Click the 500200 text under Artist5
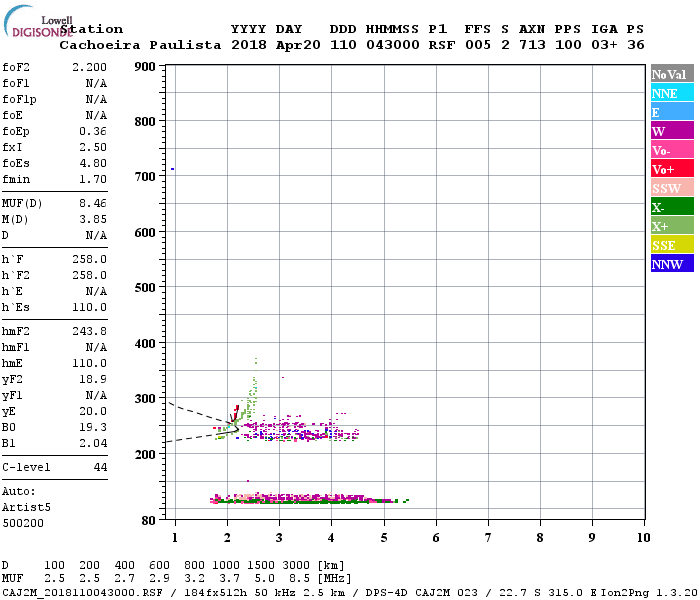This screenshot has width=700, height=600. (23, 523)
